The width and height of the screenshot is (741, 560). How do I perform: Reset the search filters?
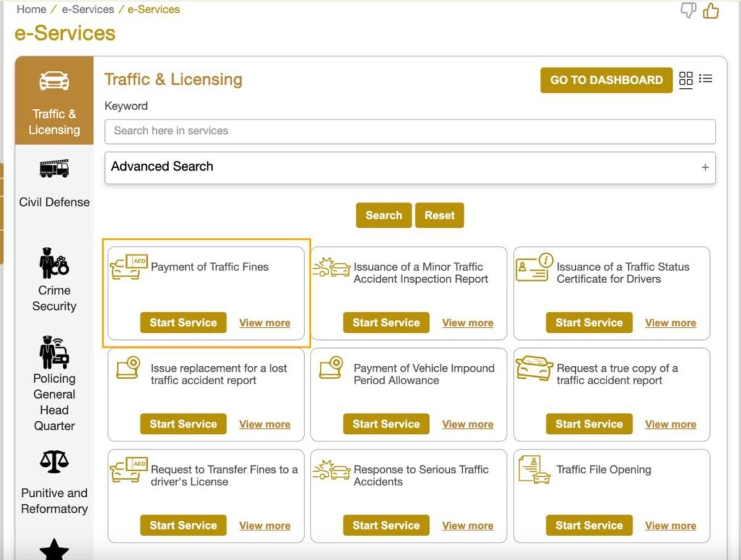(x=439, y=215)
